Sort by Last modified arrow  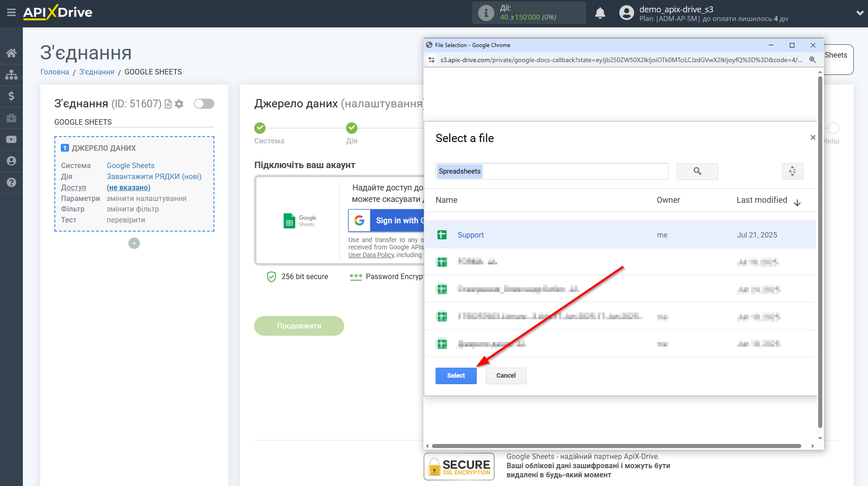tap(797, 203)
